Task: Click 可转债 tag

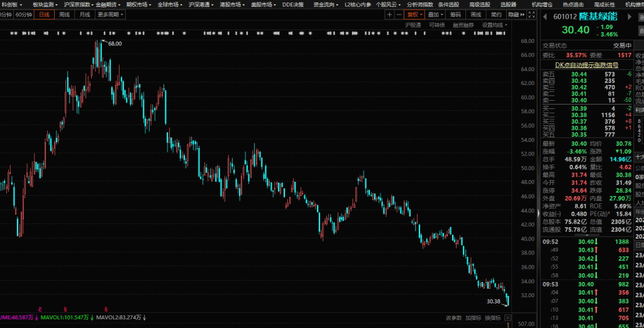Action: (436, 25)
